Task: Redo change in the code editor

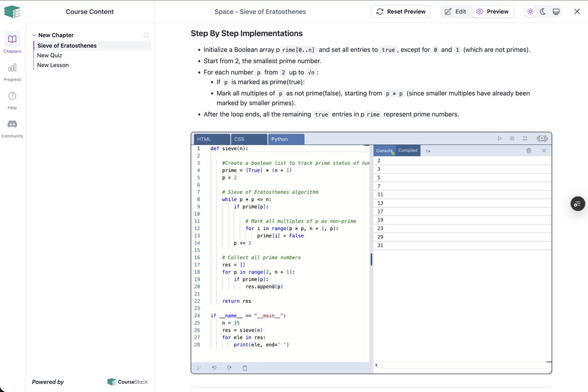Action: tap(229, 367)
